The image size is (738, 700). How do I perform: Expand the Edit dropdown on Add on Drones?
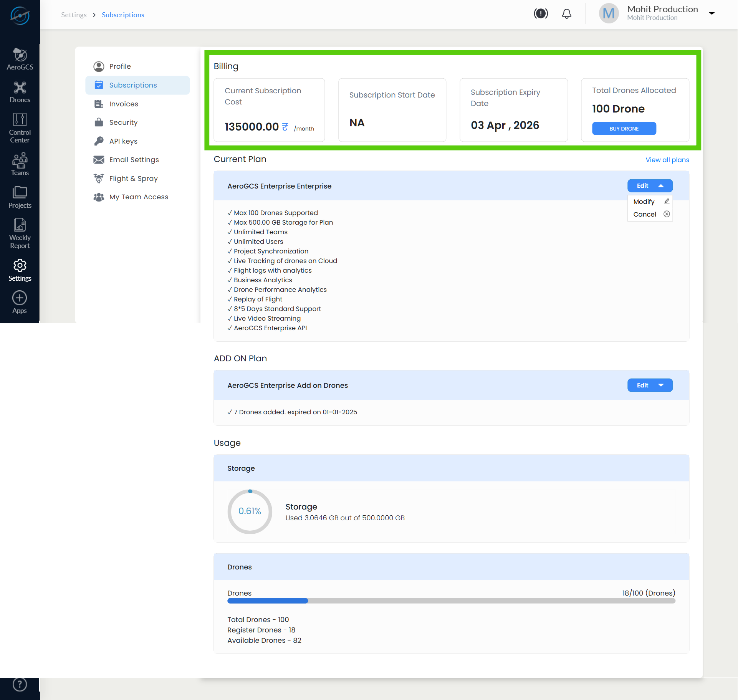[650, 385]
